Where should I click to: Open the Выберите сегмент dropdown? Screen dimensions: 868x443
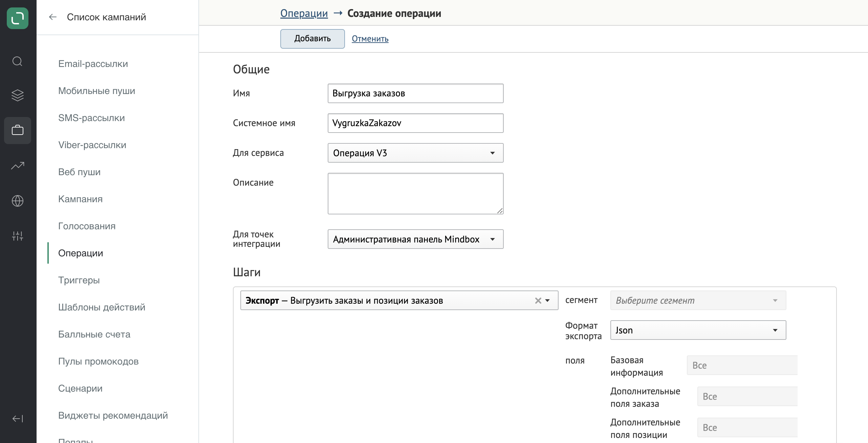(698, 300)
